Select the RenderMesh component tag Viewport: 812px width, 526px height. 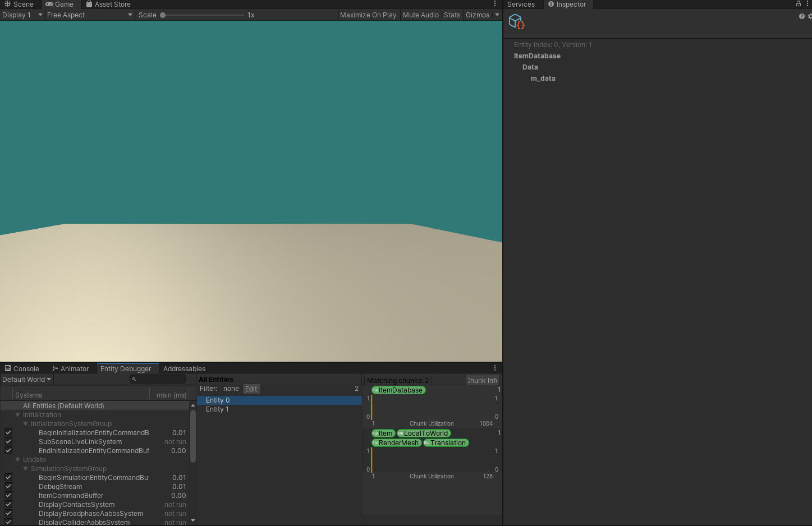coord(396,442)
